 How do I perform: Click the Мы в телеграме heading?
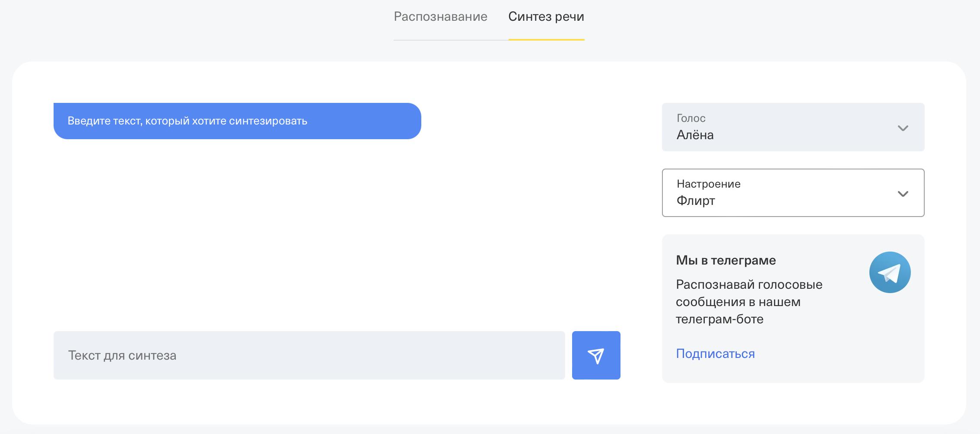tap(725, 260)
